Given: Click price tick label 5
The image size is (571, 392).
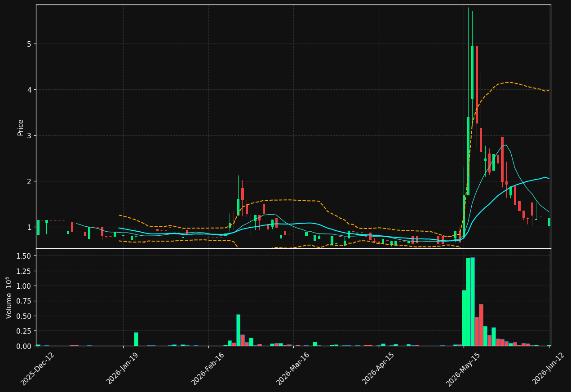Looking at the screenshot, I should pyautogui.click(x=29, y=44).
